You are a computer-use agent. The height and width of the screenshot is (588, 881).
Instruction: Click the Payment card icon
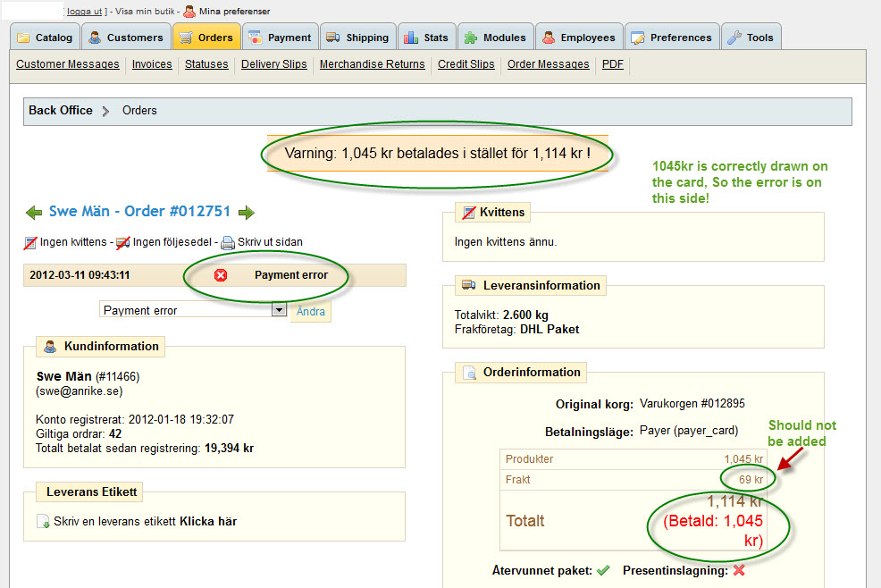(x=255, y=38)
